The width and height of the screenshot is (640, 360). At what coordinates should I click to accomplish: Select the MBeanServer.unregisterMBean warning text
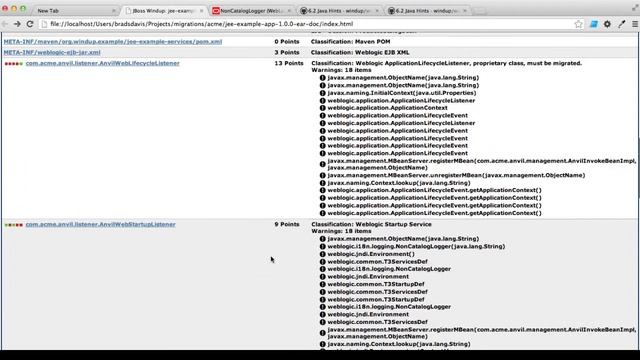pos(456,175)
